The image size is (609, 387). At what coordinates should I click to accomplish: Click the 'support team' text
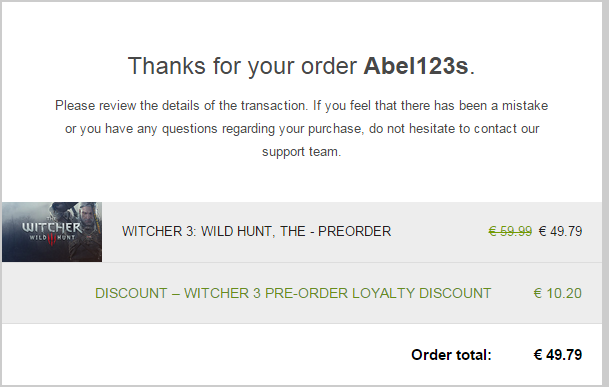click(301, 152)
